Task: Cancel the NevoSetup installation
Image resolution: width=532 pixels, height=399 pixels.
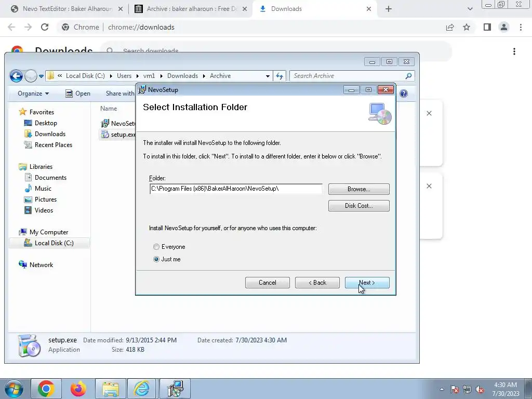Action: point(268,283)
